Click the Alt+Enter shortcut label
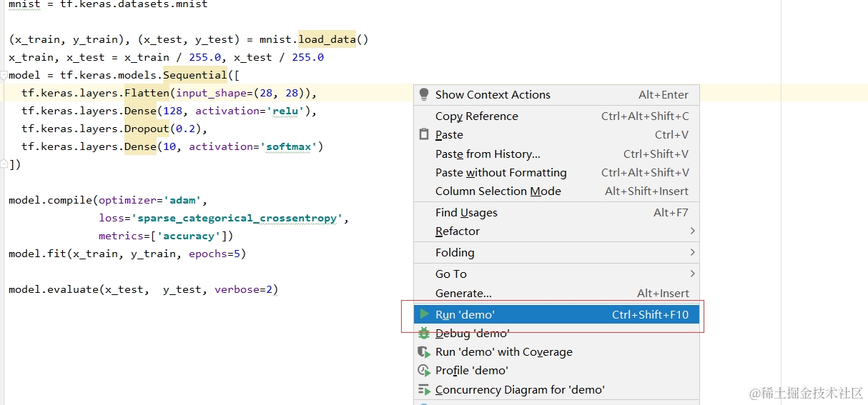The image size is (868, 405). (664, 94)
